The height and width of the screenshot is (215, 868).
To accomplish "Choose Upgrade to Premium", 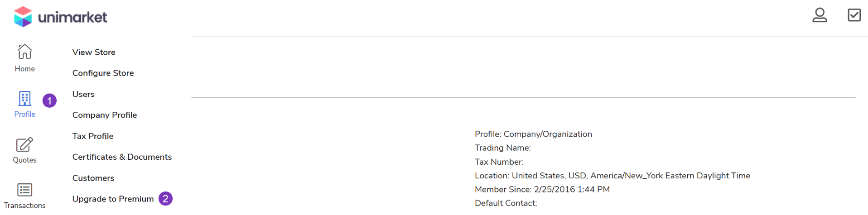I will tap(113, 199).
